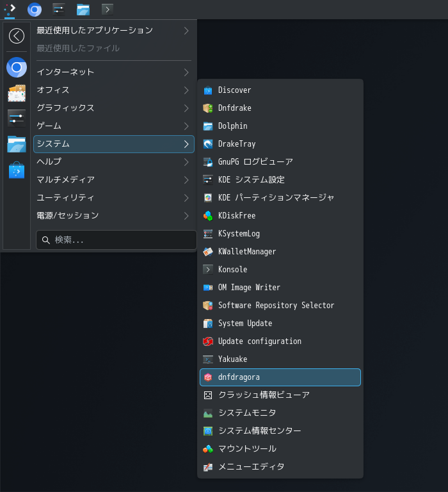Select the システム menu category
This screenshot has height=492, width=448.
(x=114, y=144)
